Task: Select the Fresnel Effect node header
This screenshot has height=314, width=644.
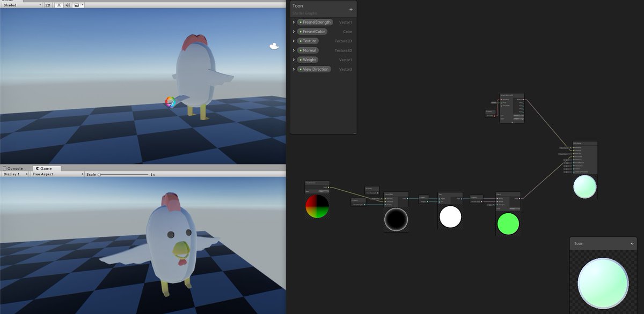Action: pos(396,193)
